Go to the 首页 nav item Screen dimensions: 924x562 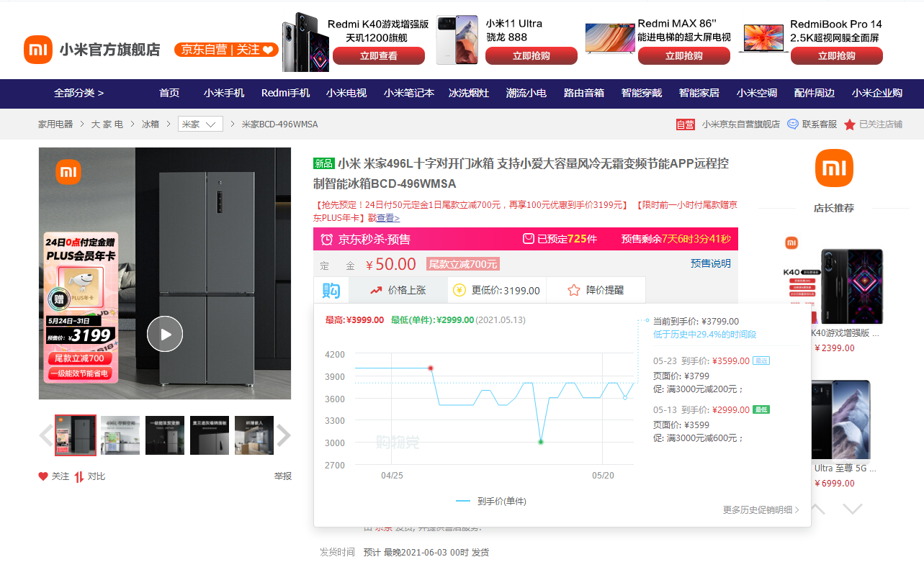[x=169, y=94]
